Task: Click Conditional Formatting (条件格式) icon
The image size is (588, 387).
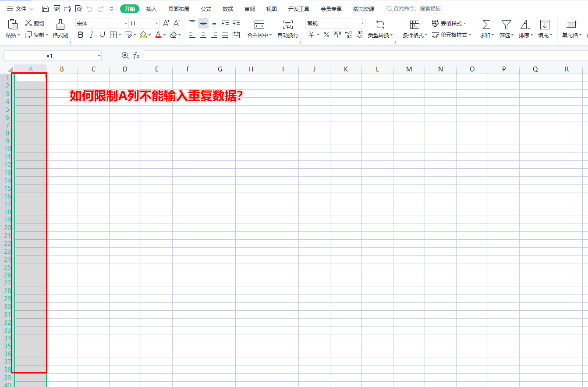Action: 414,25
